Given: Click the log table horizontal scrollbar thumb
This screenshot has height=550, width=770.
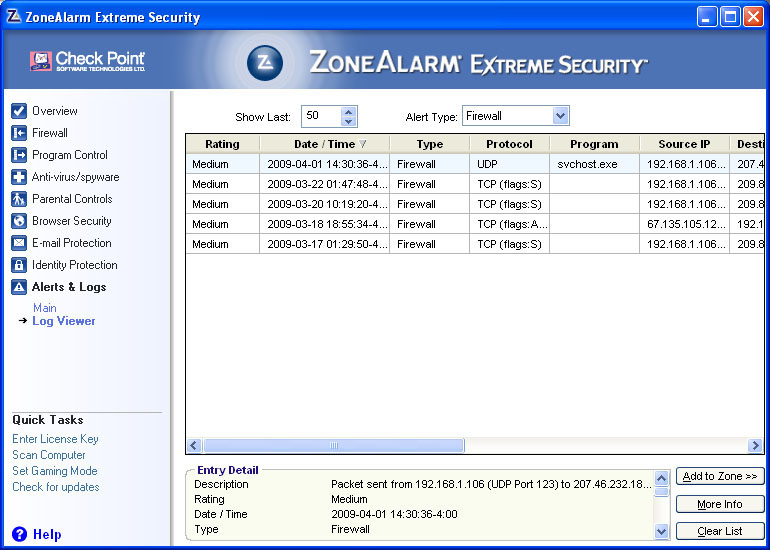Looking at the screenshot, I should click(333, 446).
